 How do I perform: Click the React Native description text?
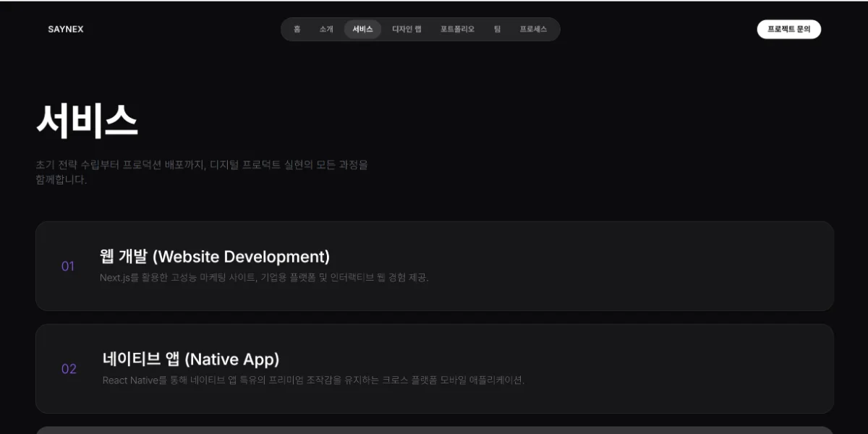[313, 380]
